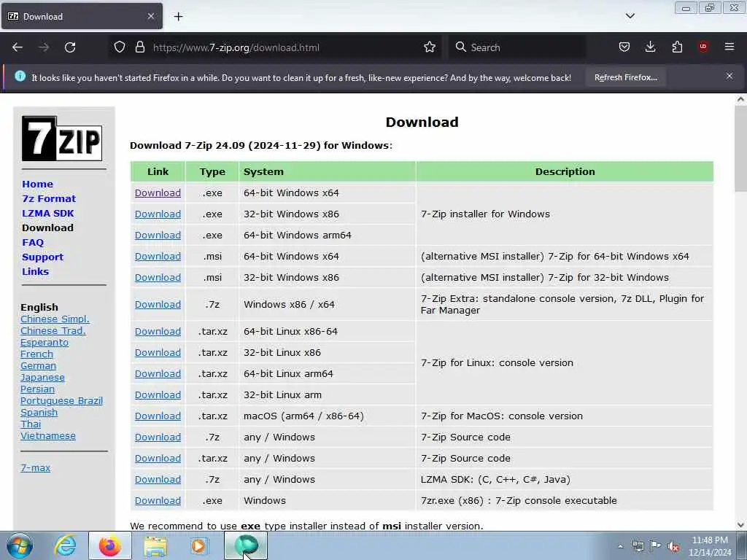Open the Firefox hamburger menu
Image resolution: width=747 pixels, height=560 pixels.
click(729, 47)
